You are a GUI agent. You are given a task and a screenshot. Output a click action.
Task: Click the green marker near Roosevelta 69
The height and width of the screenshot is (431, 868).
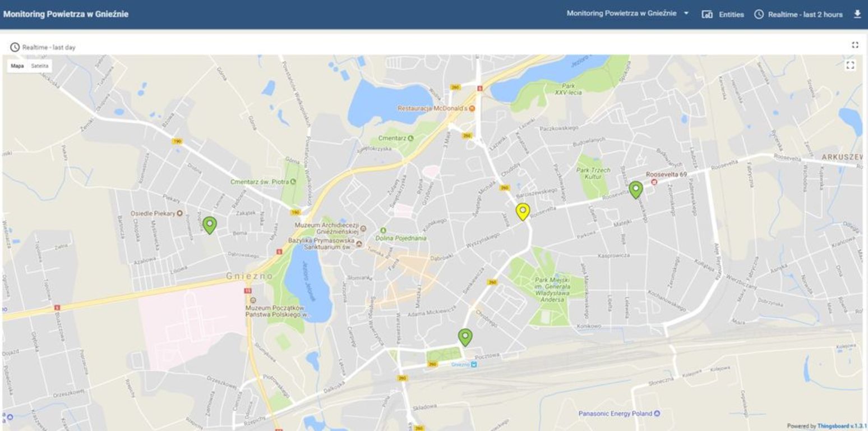tap(635, 190)
